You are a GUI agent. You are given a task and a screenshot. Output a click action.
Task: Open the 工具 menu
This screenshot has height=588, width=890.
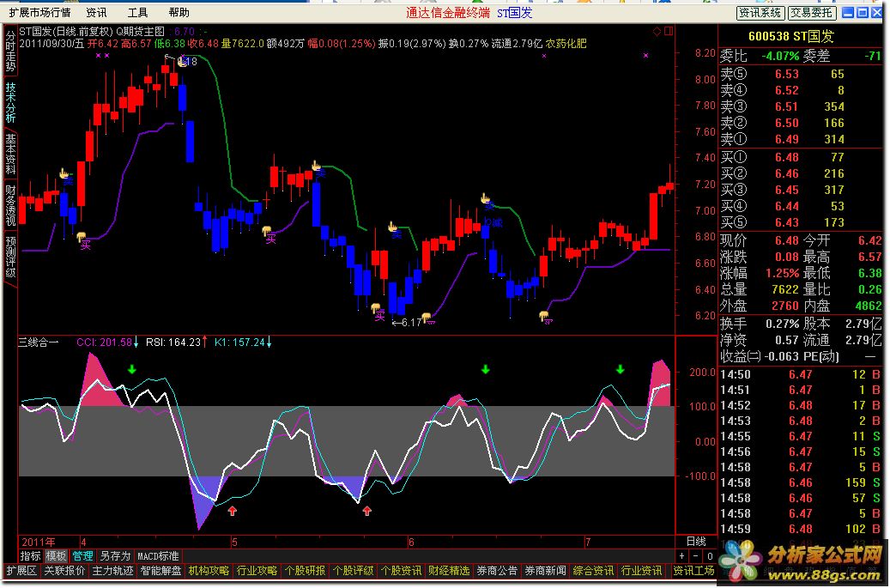coord(137,13)
